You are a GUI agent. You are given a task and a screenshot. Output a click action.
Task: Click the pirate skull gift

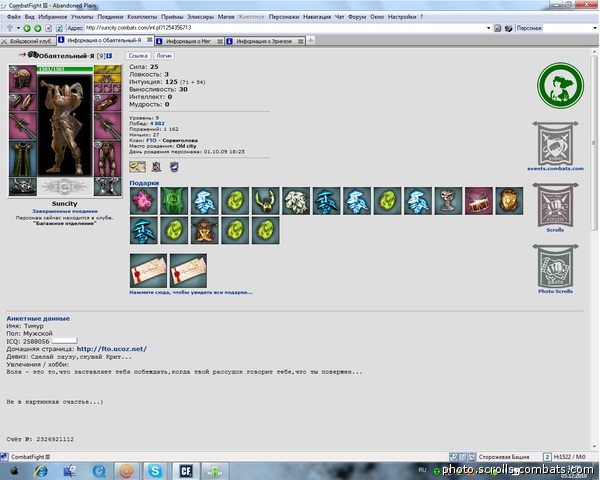click(205, 230)
